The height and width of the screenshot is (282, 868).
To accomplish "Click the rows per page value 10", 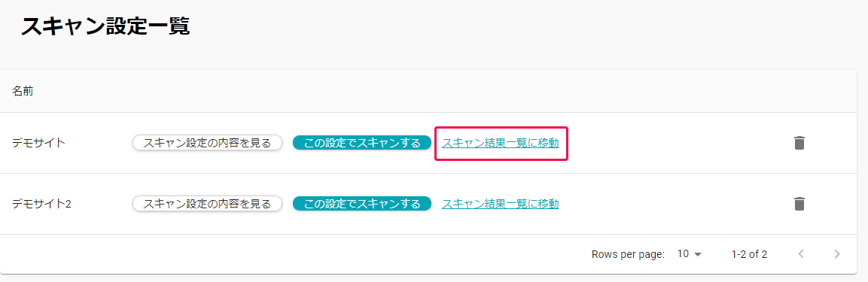I will coord(683,254).
